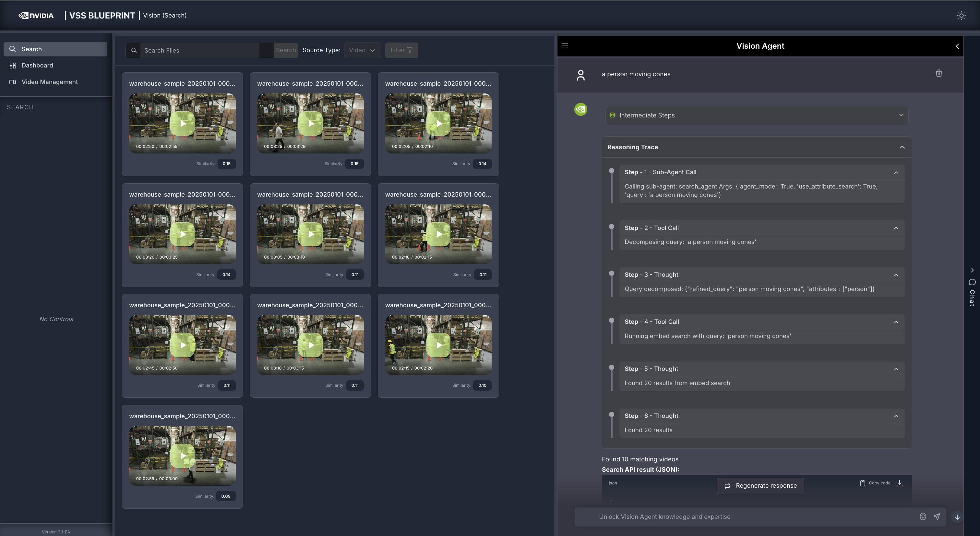Click the brain icon in chat input

tap(923, 517)
